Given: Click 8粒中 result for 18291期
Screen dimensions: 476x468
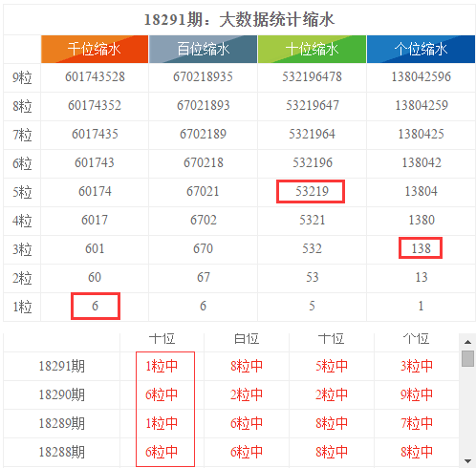Looking at the screenshot, I should tap(247, 366).
